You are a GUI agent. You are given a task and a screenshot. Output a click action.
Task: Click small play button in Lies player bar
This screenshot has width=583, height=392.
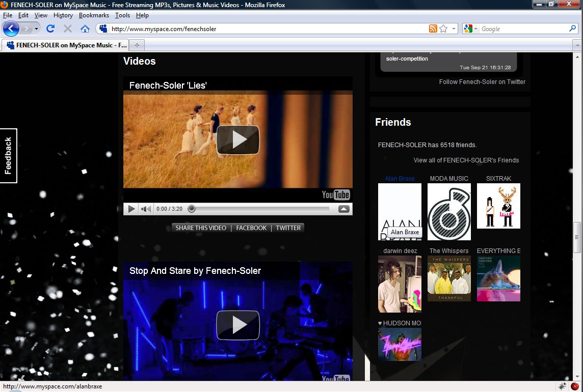click(131, 209)
